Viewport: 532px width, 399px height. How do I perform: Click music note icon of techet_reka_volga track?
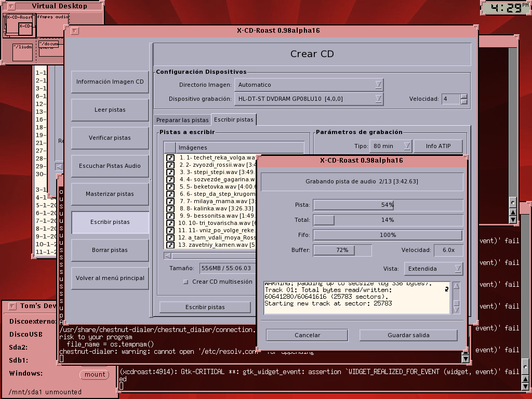(x=170, y=158)
